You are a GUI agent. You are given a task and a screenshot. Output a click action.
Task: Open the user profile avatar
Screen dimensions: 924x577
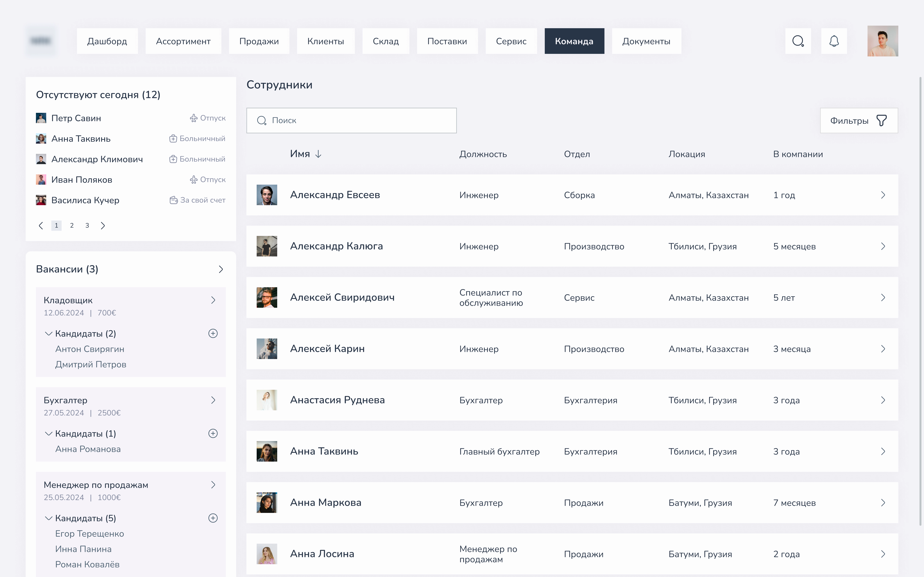click(882, 41)
